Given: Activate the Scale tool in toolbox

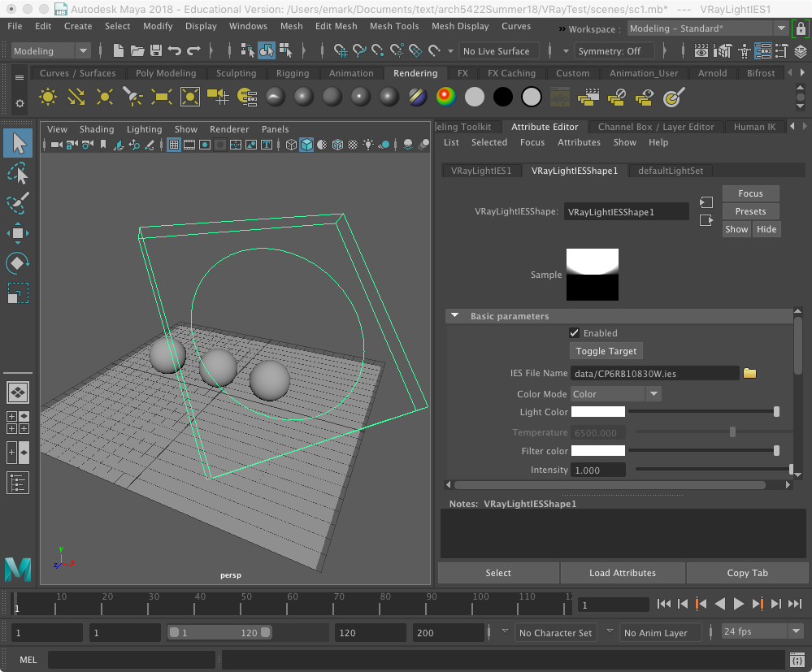Looking at the screenshot, I should coord(18,293).
